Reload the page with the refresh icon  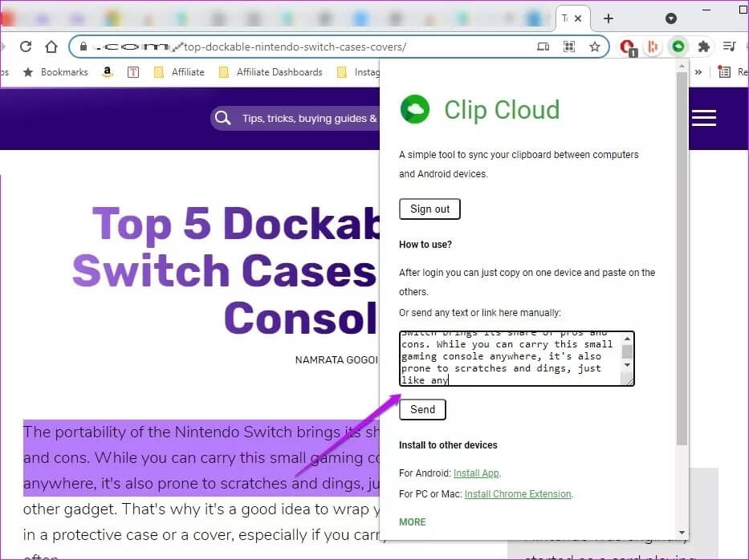click(26, 47)
